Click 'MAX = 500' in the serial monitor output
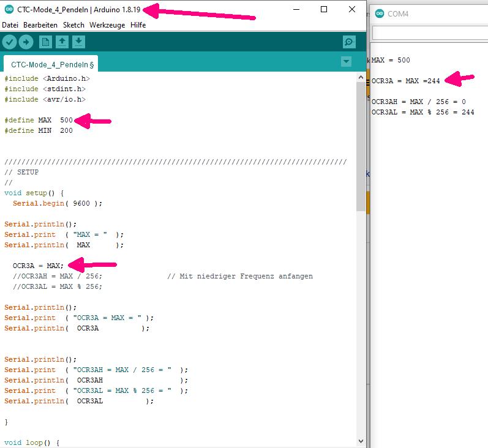The image size is (488, 448). [391, 60]
